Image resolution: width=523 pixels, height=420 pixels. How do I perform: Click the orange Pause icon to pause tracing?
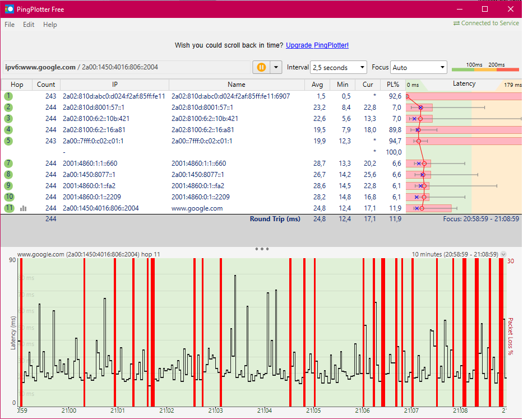click(261, 67)
